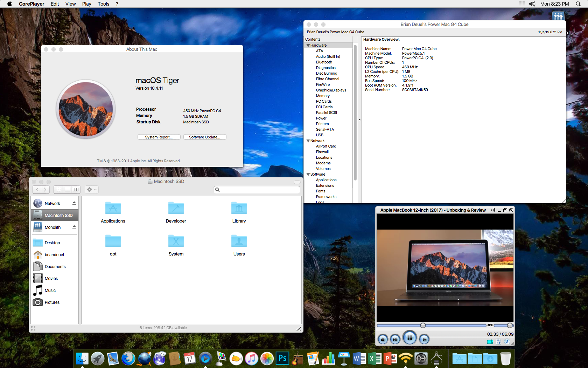The image size is (588, 368).
Task: Open iTunes from the Dock
Action: tap(251, 359)
